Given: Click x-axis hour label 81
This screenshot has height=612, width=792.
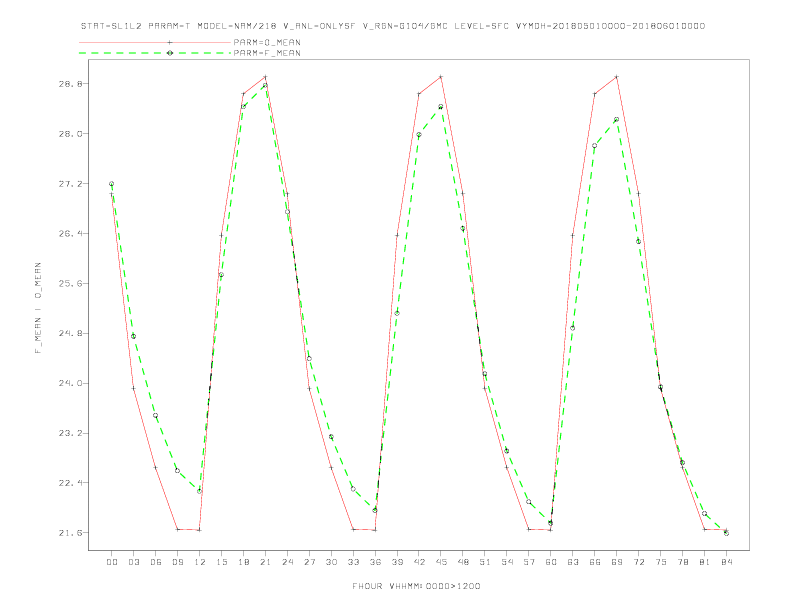Looking at the screenshot, I should (x=705, y=562).
